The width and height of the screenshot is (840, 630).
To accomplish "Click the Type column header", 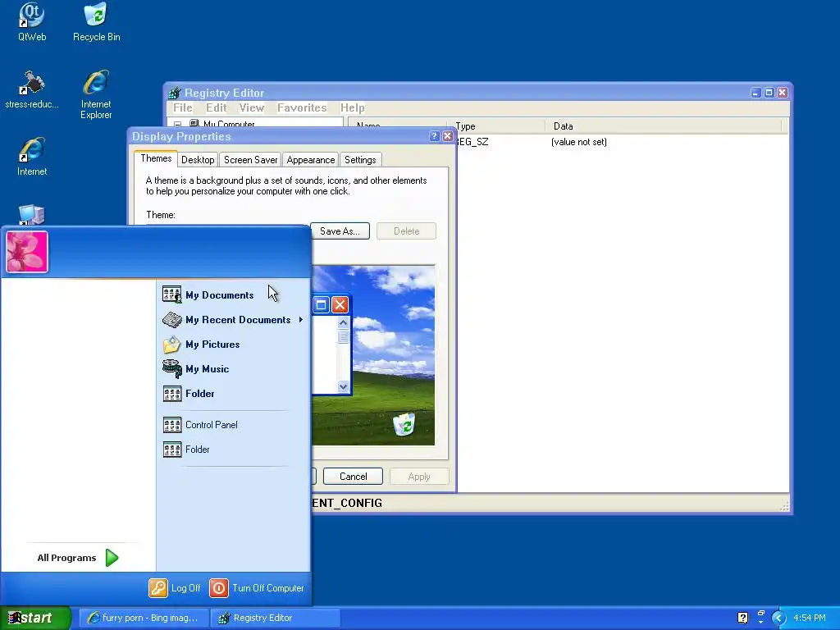I will click(x=497, y=126).
